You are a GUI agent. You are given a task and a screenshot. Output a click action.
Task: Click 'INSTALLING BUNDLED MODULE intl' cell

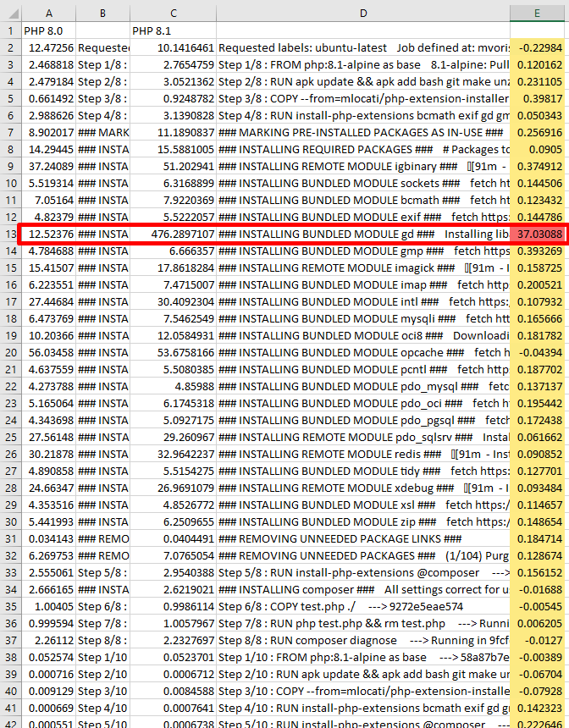coord(363,302)
